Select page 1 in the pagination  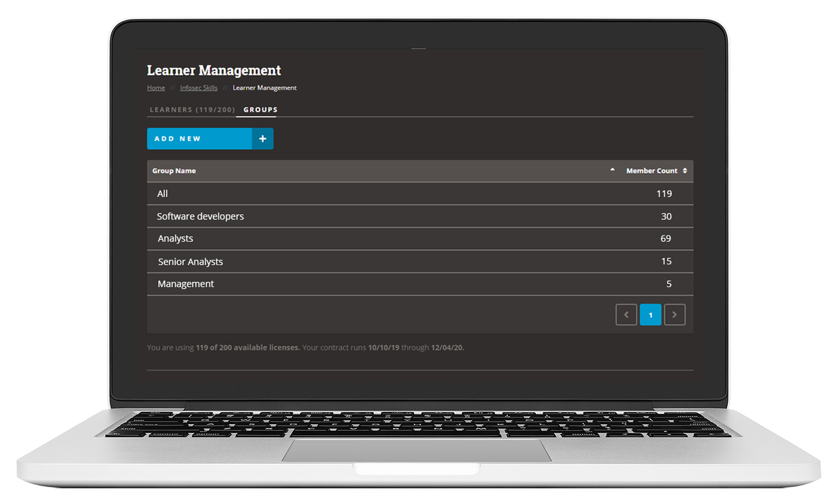(650, 315)
